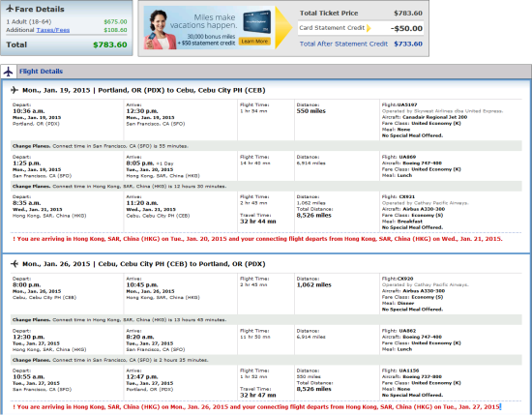532x415 pixels.
Task: Click the Cebu to Portland route heading
Action: pos(144,264)
